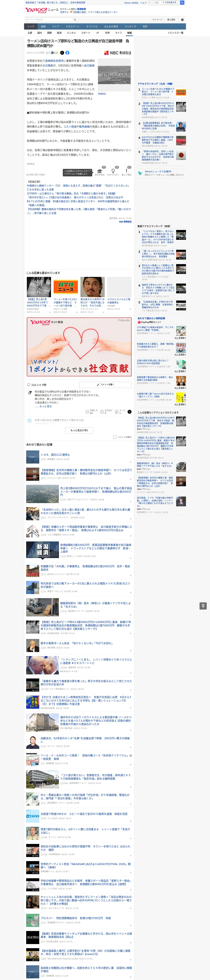Open the 購入履歴 link
This screenshot has width=210, height=980.
(171, 20)
